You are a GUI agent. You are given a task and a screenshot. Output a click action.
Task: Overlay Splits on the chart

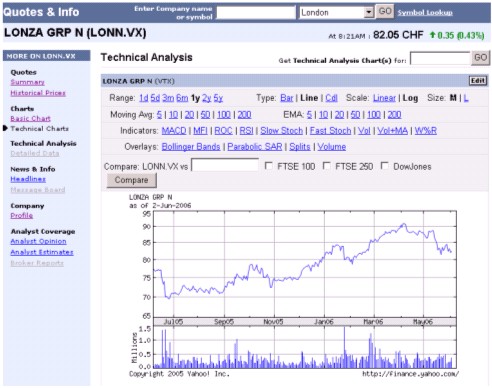pos(300,147)
